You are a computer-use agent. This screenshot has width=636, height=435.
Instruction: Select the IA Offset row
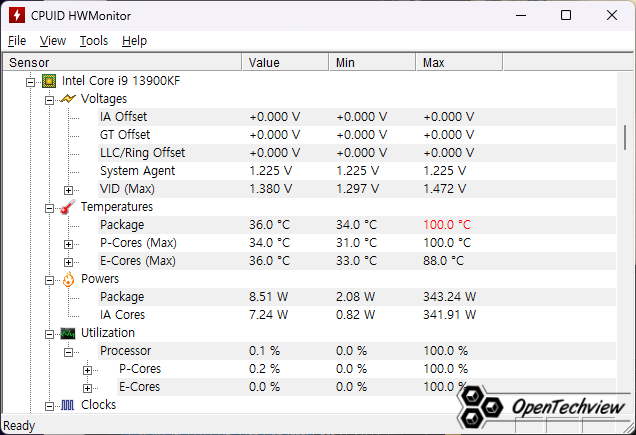[357, 117]
